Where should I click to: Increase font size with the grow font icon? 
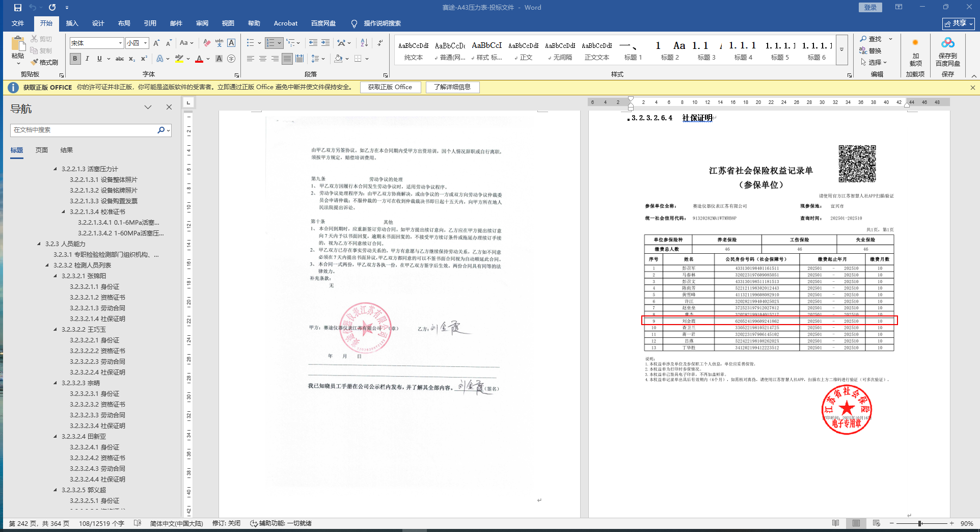pos(156,43)
